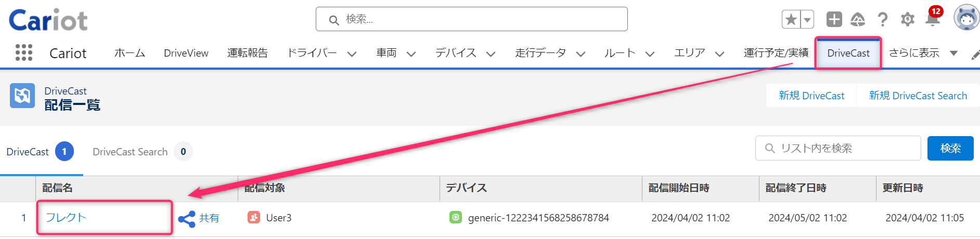This screenshot has height=239, width=980.
Task: Open the フレクト broadcast link
Action: (x=66, y=218)
